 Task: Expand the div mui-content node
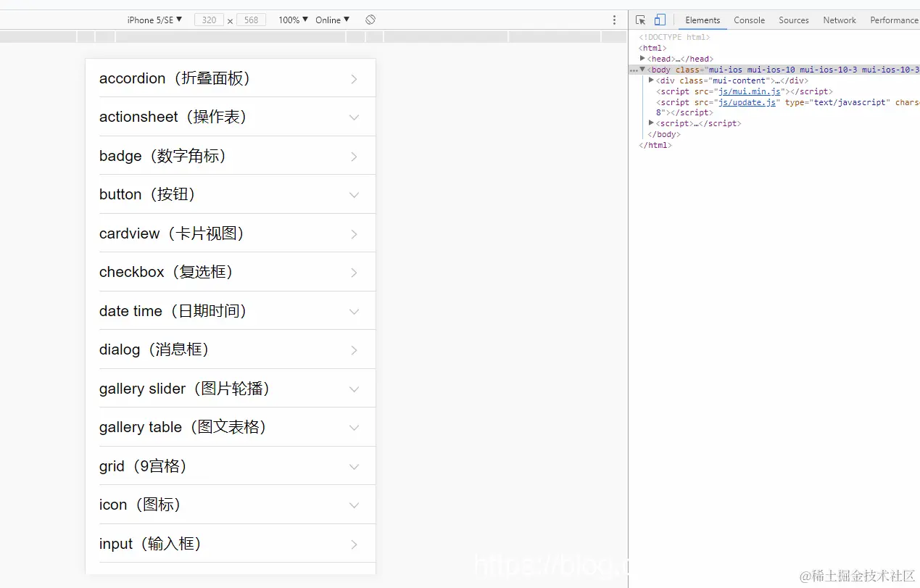click(x=651, y=80)
